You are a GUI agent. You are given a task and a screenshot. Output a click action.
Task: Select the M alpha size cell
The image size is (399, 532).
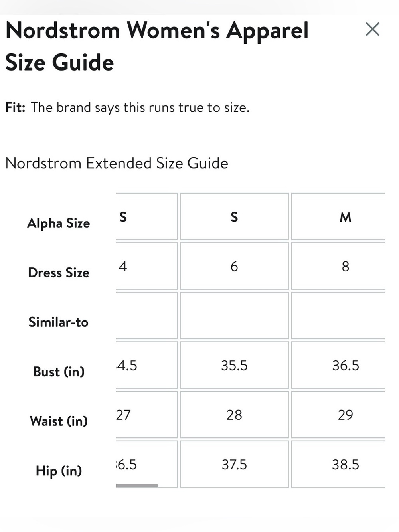click(x=338, y=217)
